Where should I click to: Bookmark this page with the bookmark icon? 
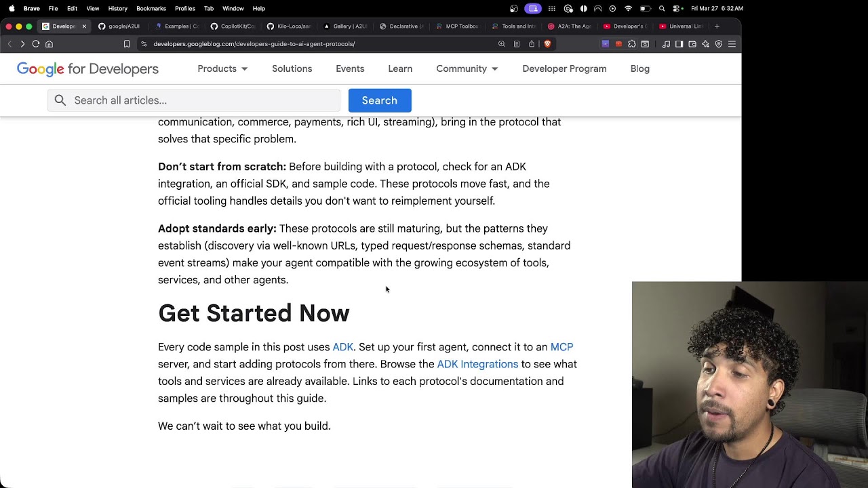pos(127,44)
